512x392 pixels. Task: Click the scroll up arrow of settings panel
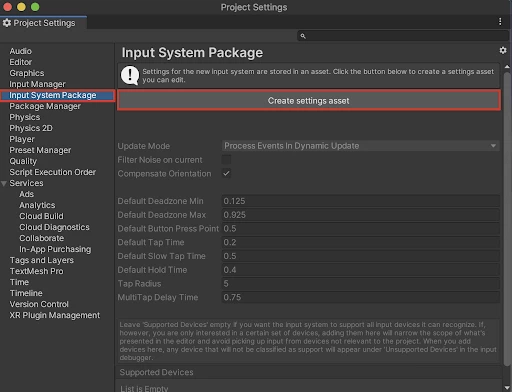pos(507,67)
